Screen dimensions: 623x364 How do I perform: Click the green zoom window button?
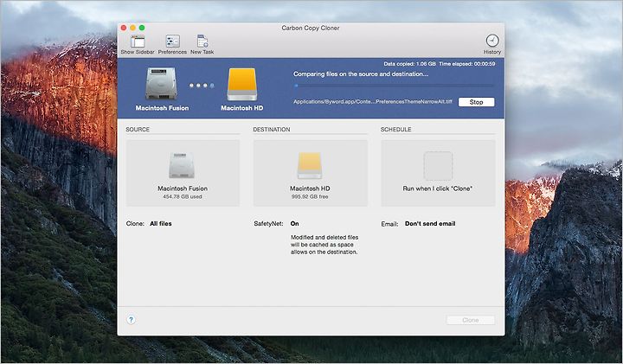[142, 28]
